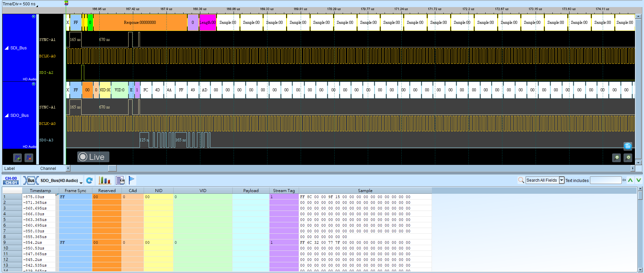
Task: Click the search magnifier icon
Action: [x=521, y=180]
